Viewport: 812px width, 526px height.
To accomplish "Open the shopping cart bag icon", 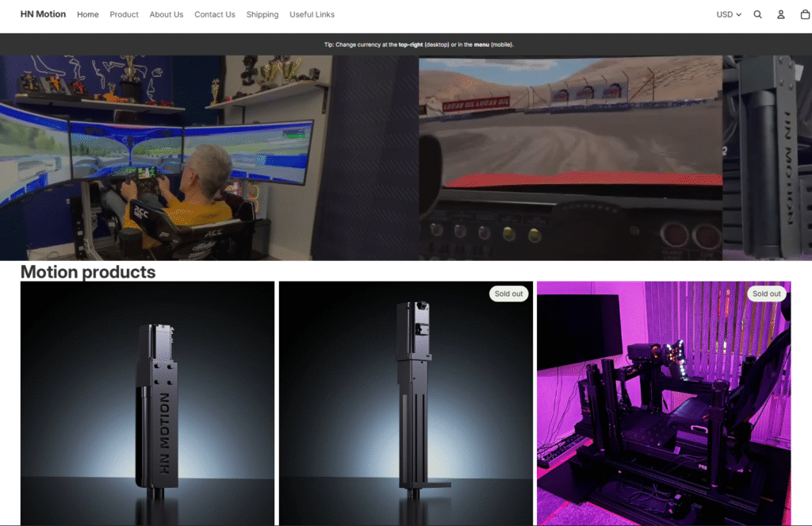I will [x=805, y=14].
